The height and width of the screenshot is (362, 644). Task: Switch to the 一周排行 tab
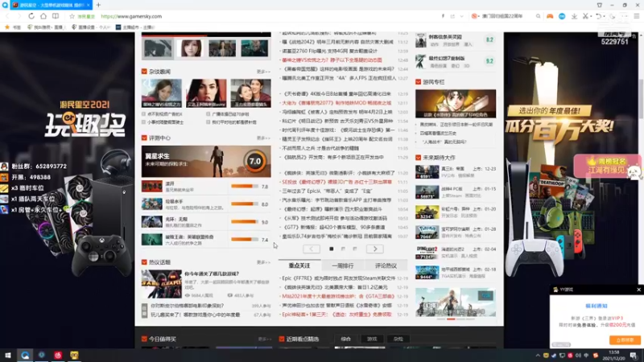(343, 265)
